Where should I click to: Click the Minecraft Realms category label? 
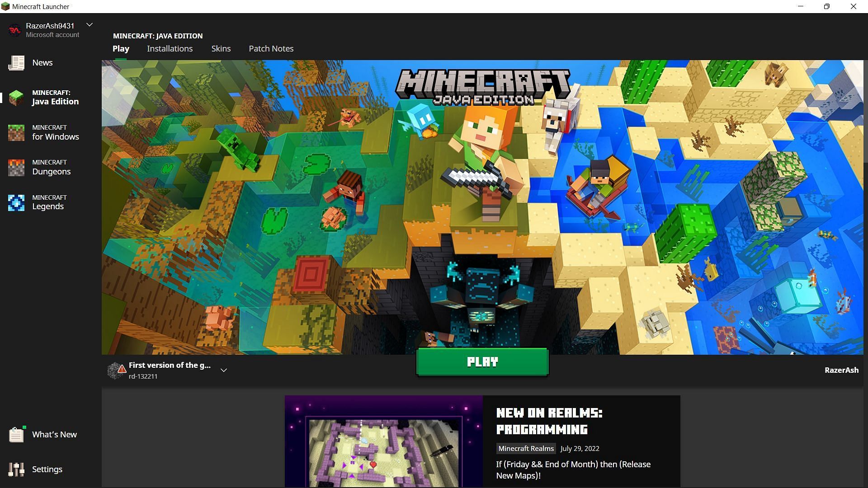[525, 448]
